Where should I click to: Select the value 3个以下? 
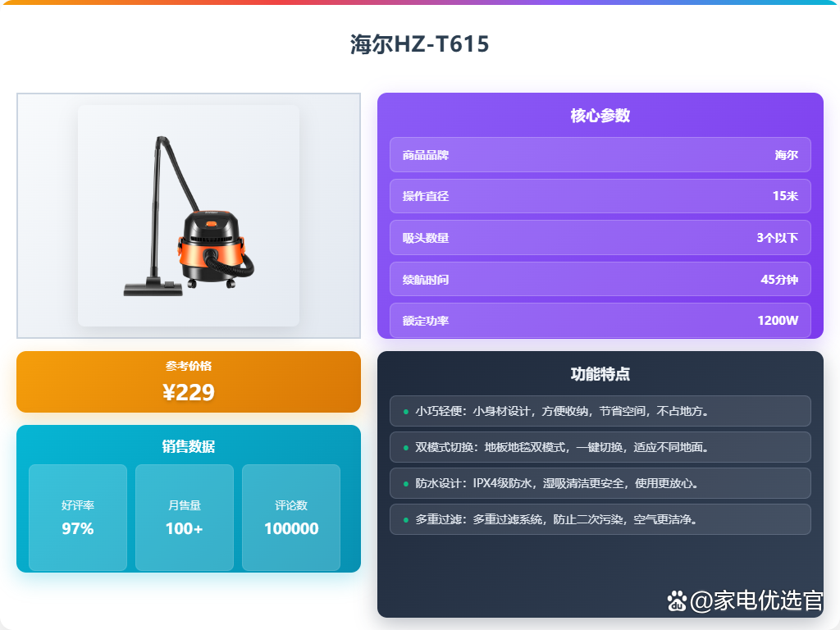tap(778, 238)
